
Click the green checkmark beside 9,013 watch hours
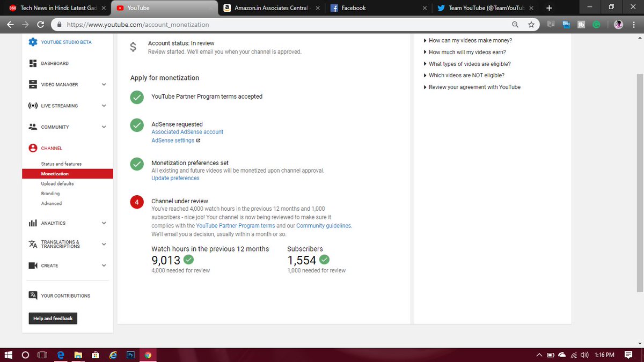[188, 260]
